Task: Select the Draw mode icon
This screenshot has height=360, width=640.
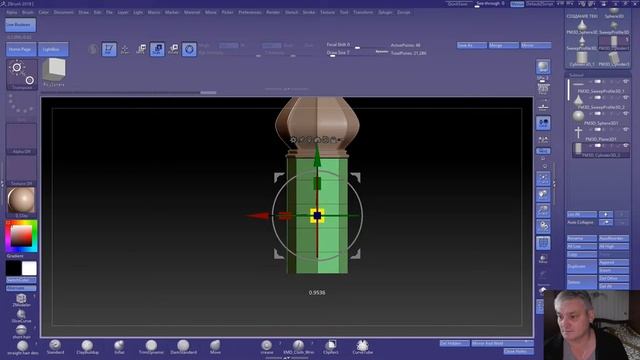Action: 125,49
